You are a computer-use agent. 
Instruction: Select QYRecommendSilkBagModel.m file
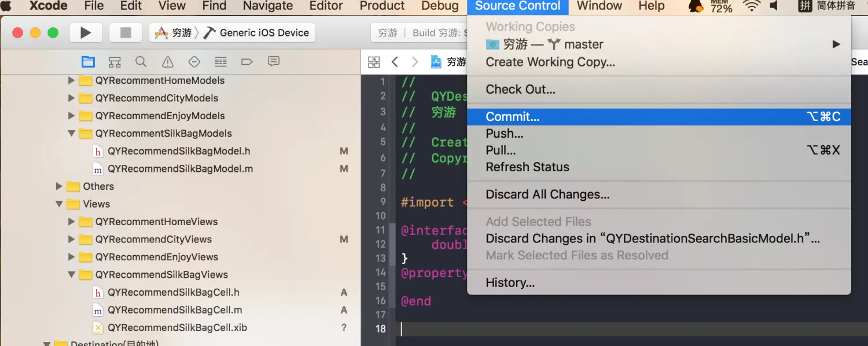(180, 169)
